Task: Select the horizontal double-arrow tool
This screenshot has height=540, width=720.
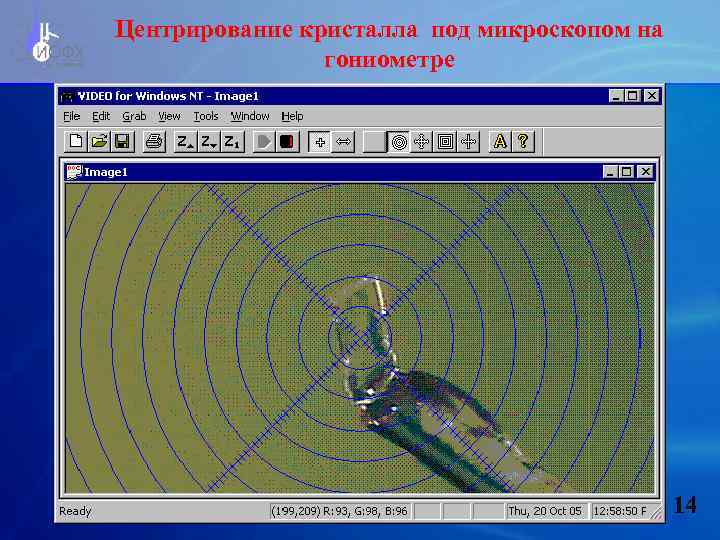Action: 343,141
